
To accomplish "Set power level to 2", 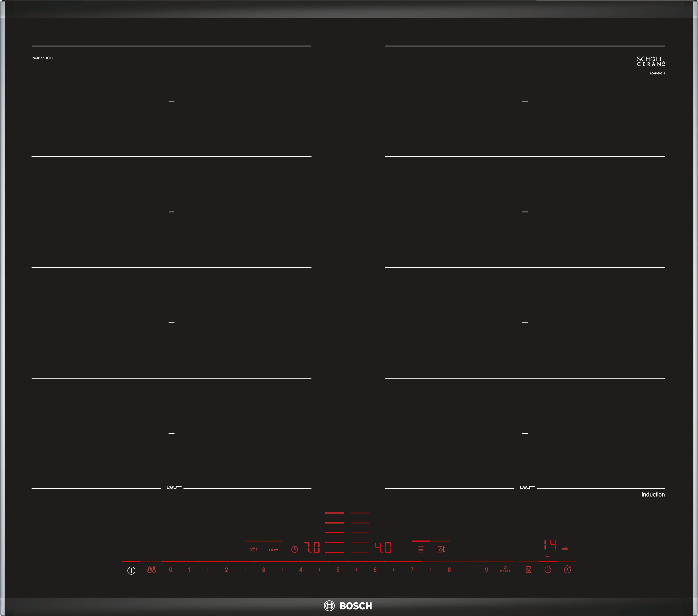I will pos(226,570).
